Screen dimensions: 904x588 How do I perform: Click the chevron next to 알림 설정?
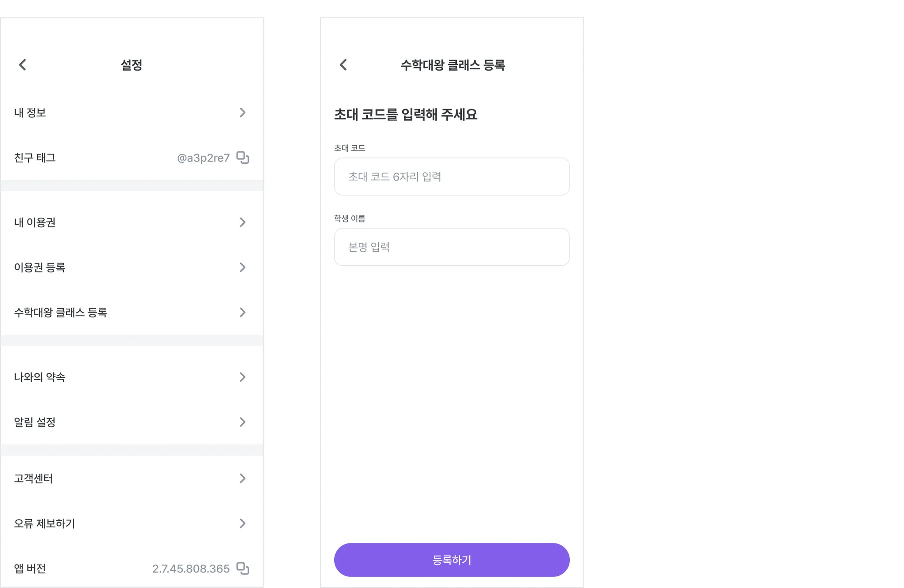click(242, 422)
